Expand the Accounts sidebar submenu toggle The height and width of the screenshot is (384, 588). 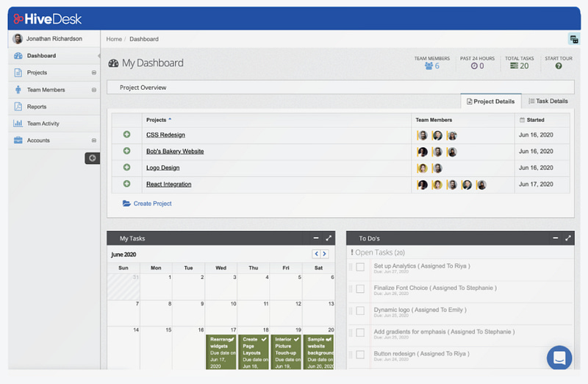point(94,141)
